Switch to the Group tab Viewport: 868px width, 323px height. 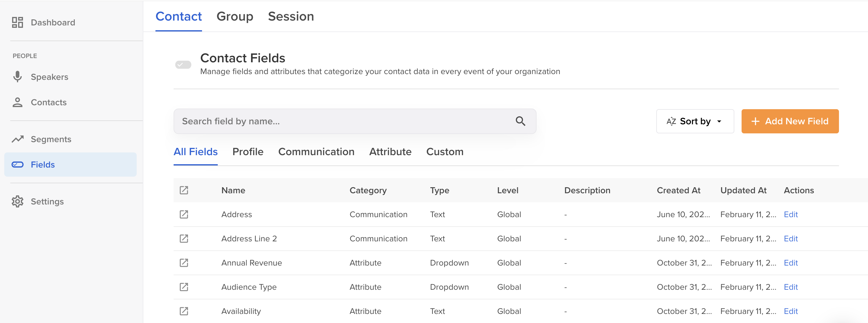[x=234, y=17]
